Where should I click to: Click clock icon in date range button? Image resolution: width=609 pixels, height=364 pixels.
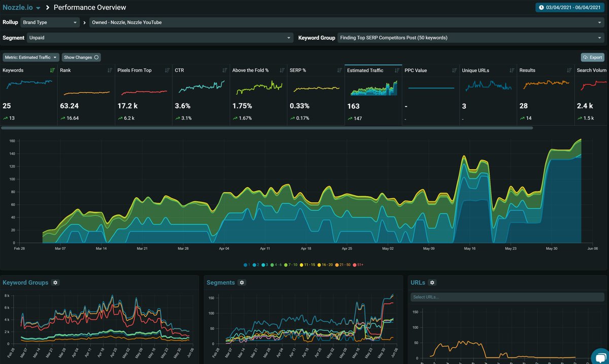point(542,8)
